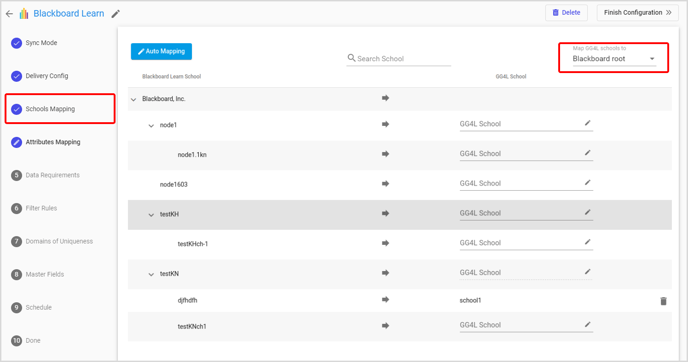Click the arrow icon in testKH row
688x362 pixels.
(385, 213)
